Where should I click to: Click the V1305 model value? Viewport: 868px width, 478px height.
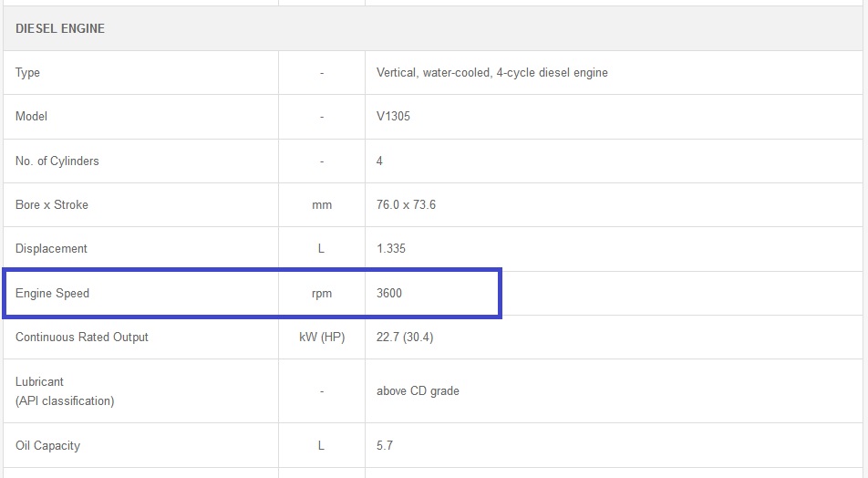point(393,116)
